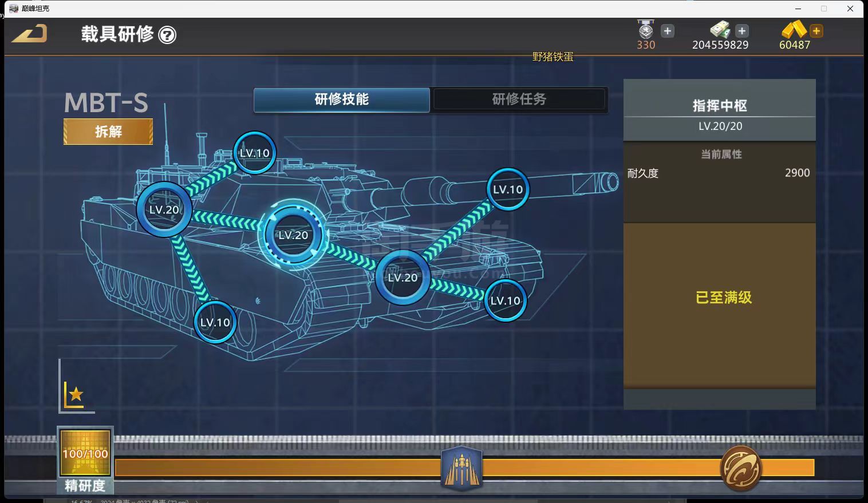Image resolution: width=868 pixels, height=503 pixels.
Task: Select the LV.20 node at tank rear
Action: click(x=164, y=210)
